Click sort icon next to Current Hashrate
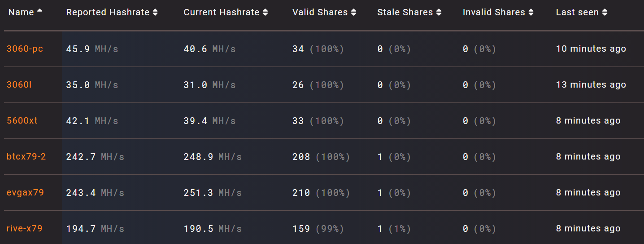This screenshot has width=644, height=244. click(265, 13)
